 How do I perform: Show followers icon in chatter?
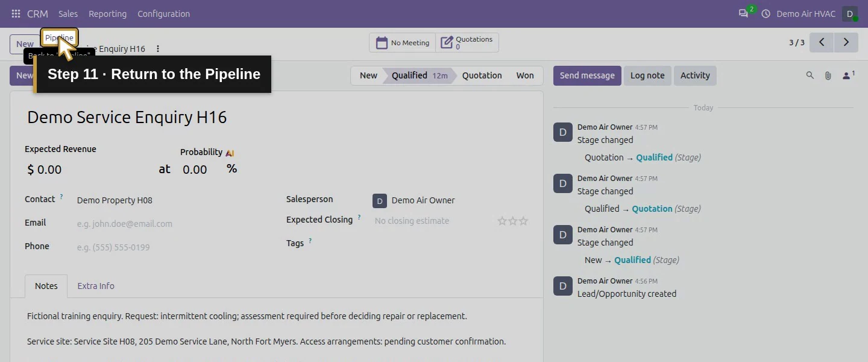tap(849, 75)
